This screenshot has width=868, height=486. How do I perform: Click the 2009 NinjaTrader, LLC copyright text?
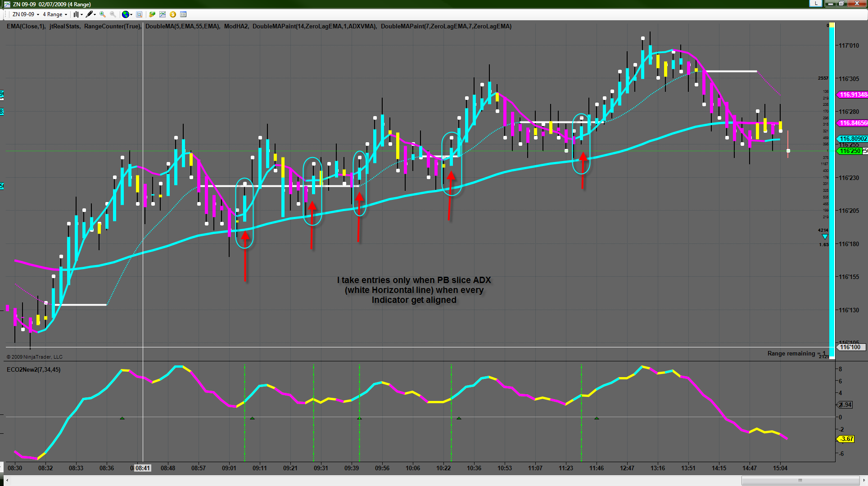coord(35,357)
